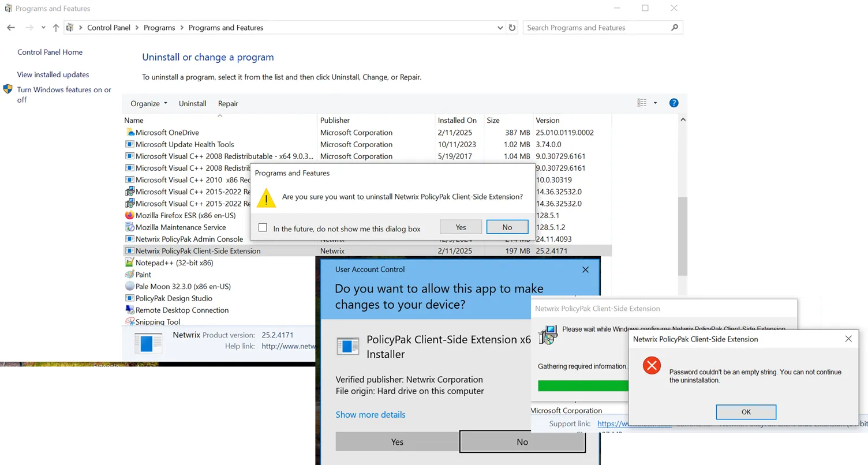
Task: Sort the list by the Publisher column header
Action: point(335,121)
